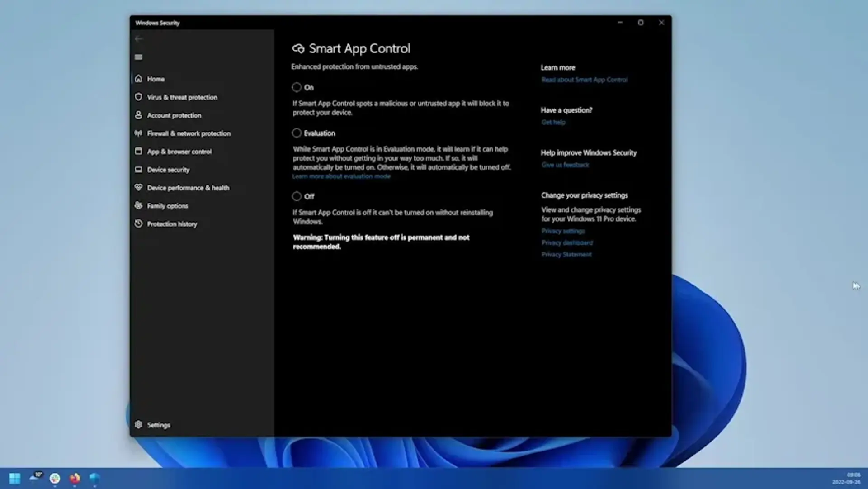Click the Family options people icon

(x=138, y=205)
